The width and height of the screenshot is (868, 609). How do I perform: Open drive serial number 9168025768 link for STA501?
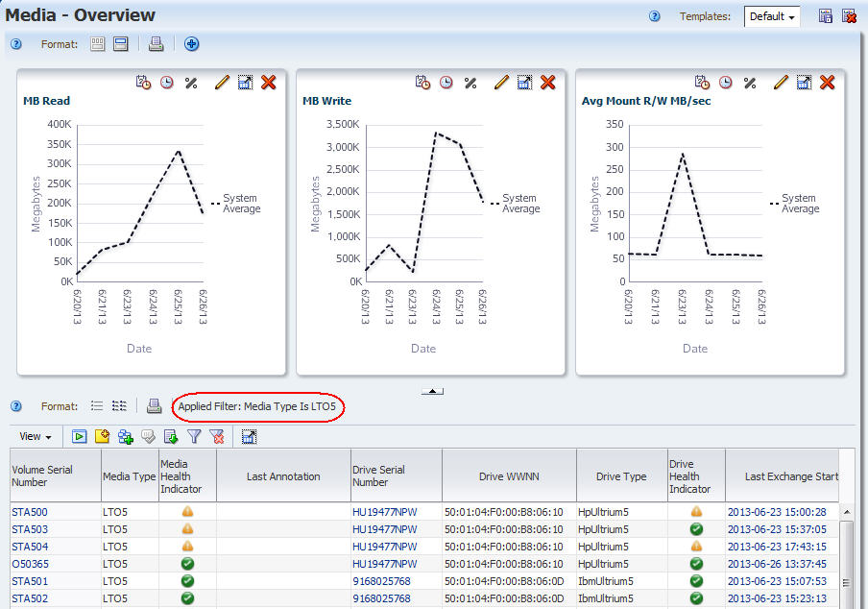tap(382, 581)
